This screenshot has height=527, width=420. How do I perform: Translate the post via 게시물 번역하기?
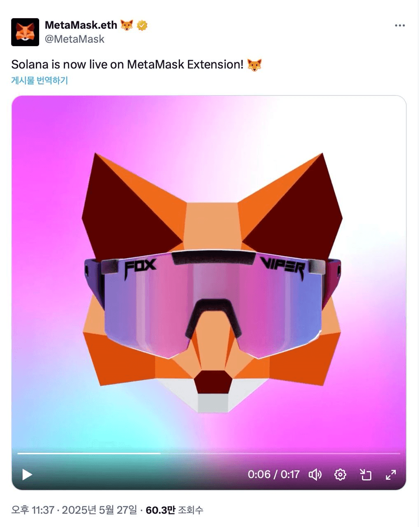click(40, 80)
